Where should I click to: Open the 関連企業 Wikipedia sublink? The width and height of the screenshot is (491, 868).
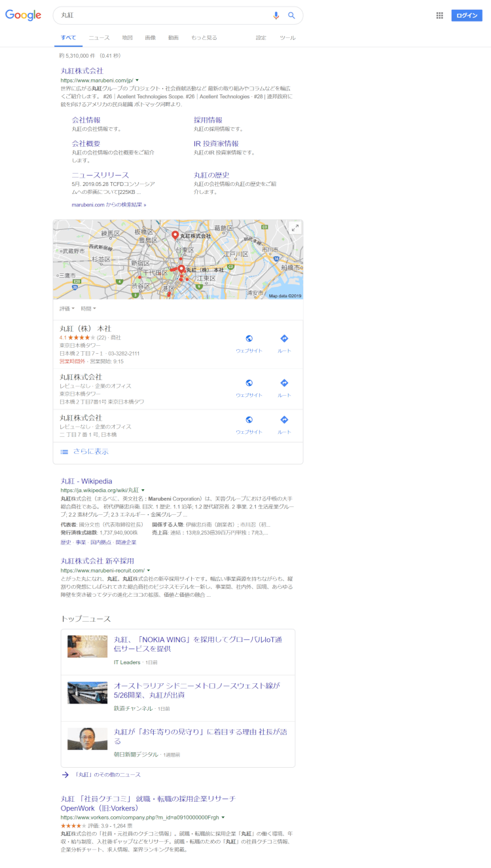pos(126,542)
